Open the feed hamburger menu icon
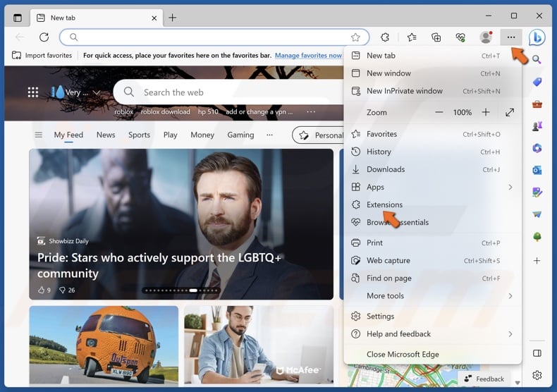 click(x=38, y=135)
